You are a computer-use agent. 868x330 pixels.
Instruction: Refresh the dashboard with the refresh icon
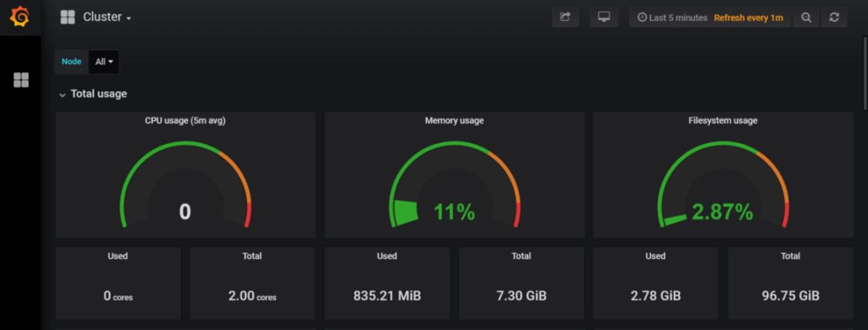tap(833, 17)
